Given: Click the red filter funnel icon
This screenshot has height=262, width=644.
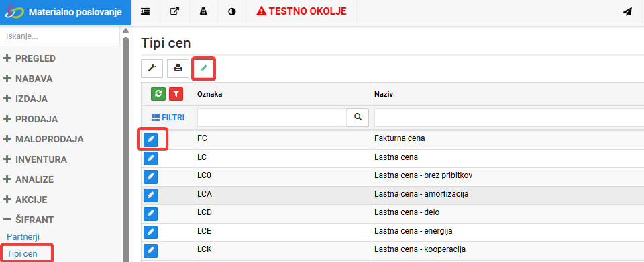Looking at the screenshot, I should pyautogui.click(x=176, y=94).
